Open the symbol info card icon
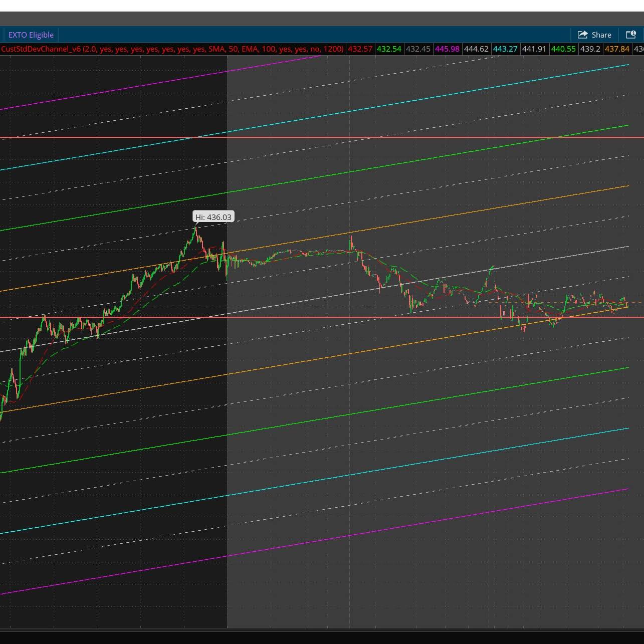644x644 pixels. click(631, 35)
